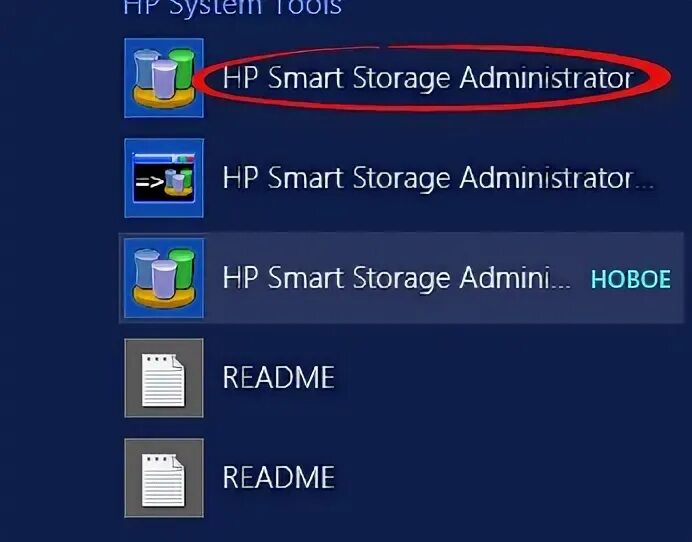
Task: Click the storage icon in the highlighted row
Action: point(164,278)
